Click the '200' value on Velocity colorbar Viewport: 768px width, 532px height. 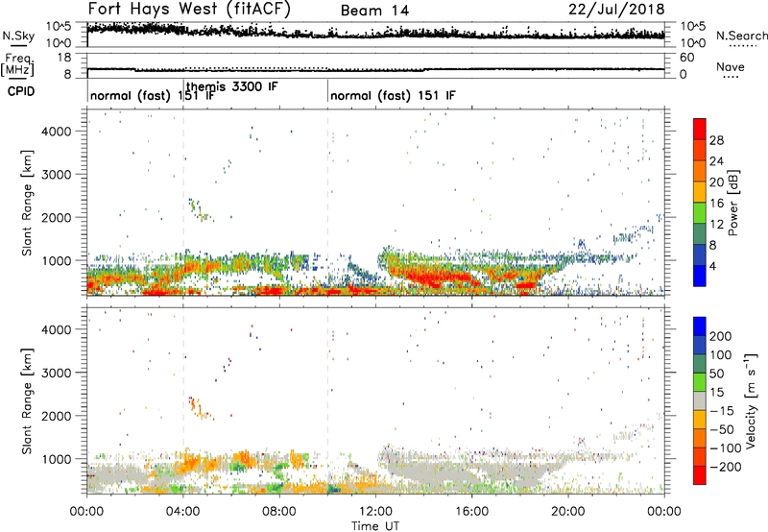[x=721, y=336]
